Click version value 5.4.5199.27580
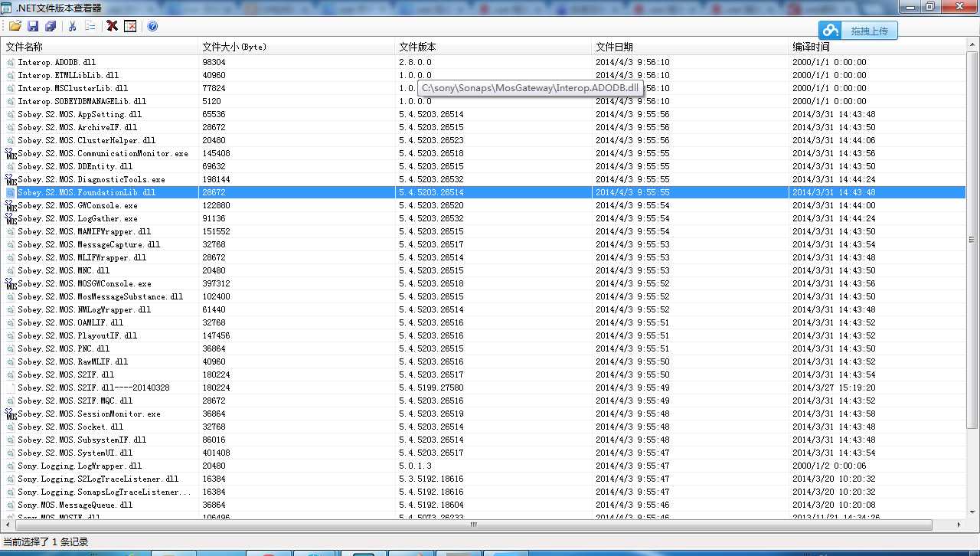This screenshot has height=556, width=980. (431, 388)
